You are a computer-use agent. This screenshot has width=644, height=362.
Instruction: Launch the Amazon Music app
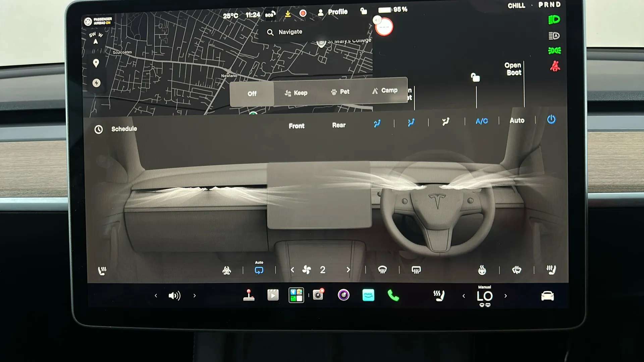368,295
